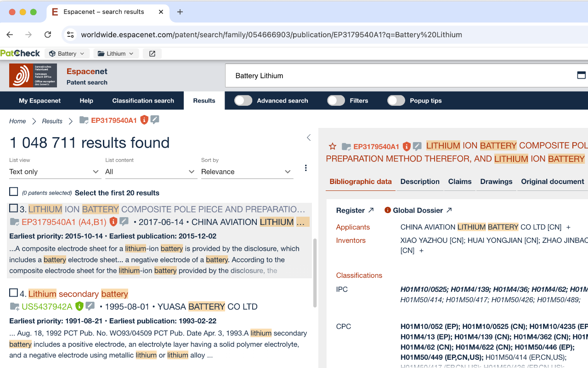
Task: Click site information icon in address bar
Action: tap(70, 34)
